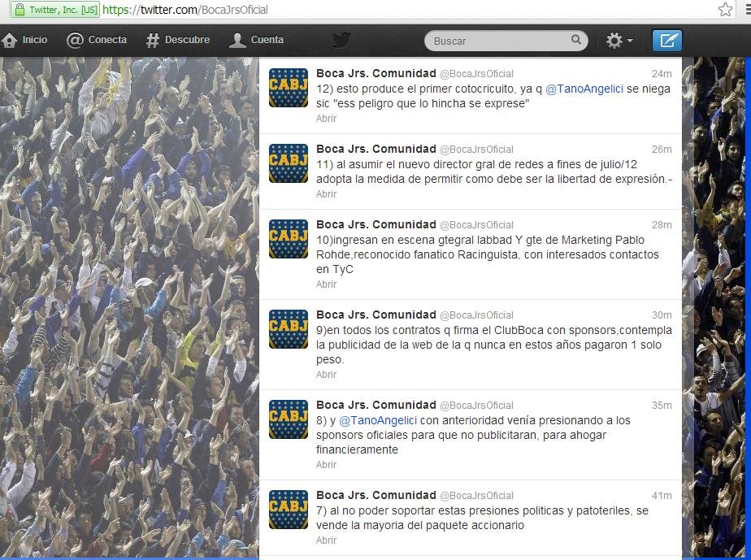751x560 pixels.
Task: Click the green lock security icon
Action: pyautogui.click(x=20, y=10)
